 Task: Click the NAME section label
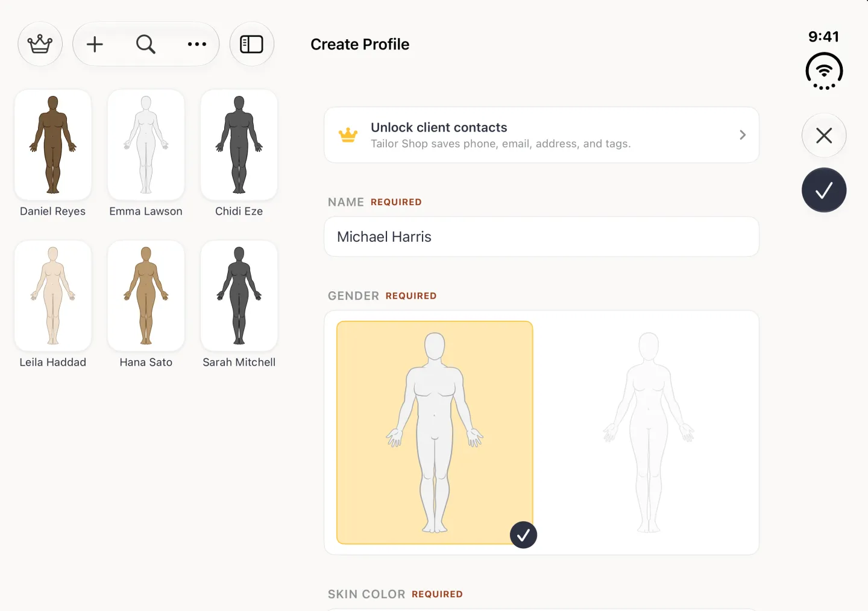[x=346, y=202]
